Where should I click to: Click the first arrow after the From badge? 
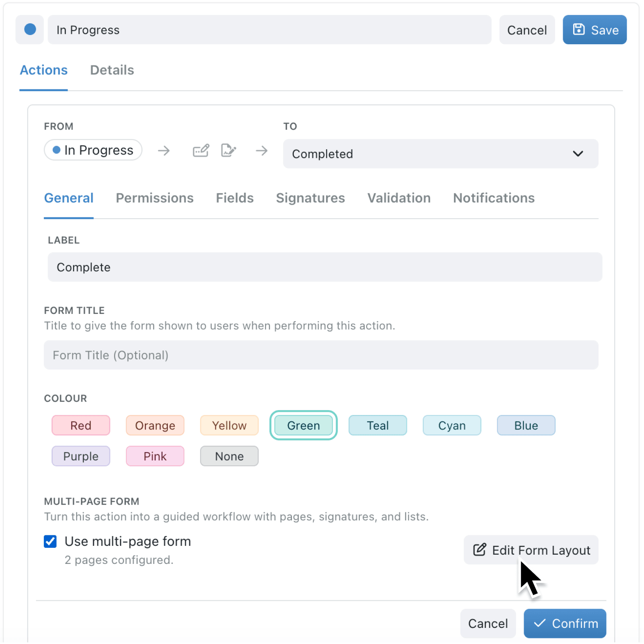click(x=163, y=150)
